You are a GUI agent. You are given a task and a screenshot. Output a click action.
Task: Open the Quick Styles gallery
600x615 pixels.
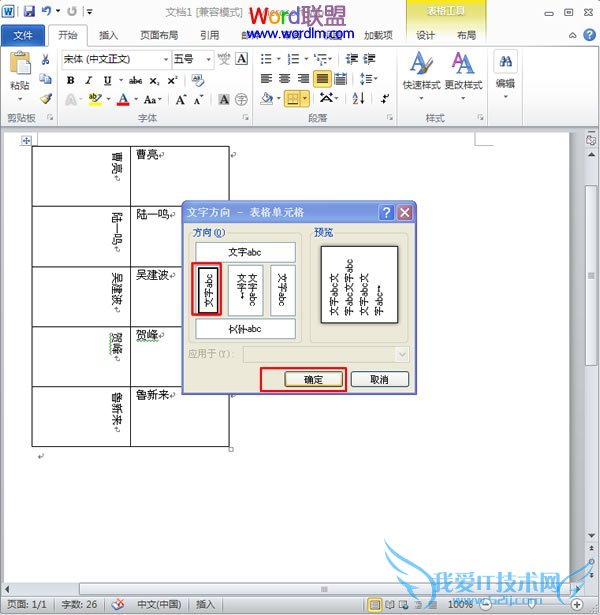(x=422, y=75)
